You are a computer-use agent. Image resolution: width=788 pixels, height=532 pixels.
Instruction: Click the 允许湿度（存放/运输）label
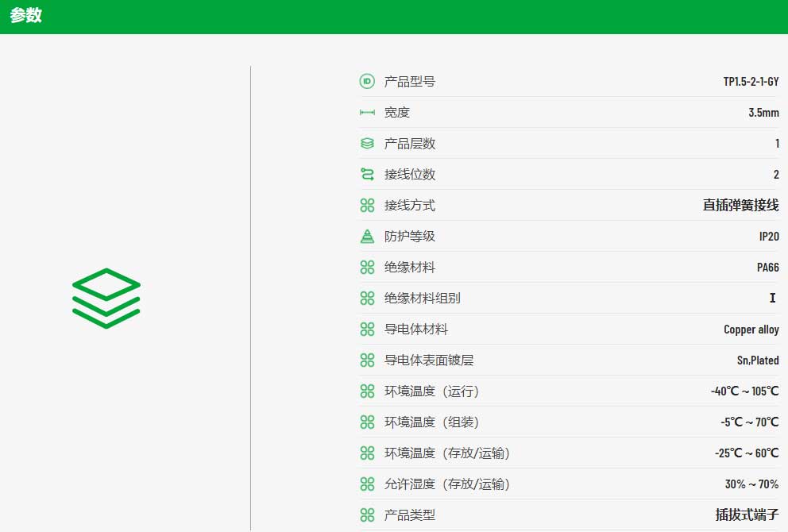tap(447, 484)
